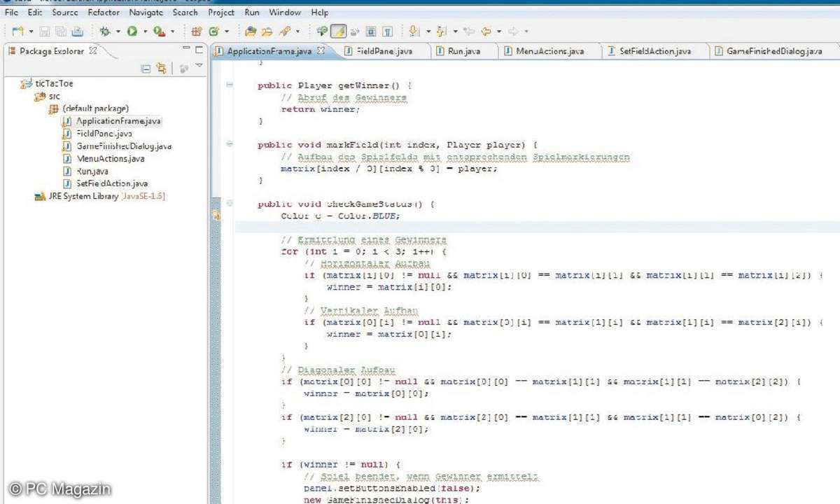Open the Package Explorer view menu triangle
The width and height of the screenshot is (840, 504).
(199, 66)
